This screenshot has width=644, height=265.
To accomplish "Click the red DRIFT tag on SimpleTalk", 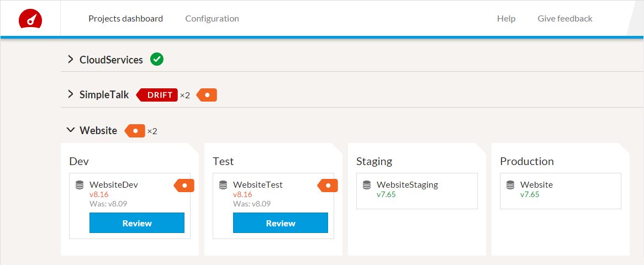I will (159, 95).
